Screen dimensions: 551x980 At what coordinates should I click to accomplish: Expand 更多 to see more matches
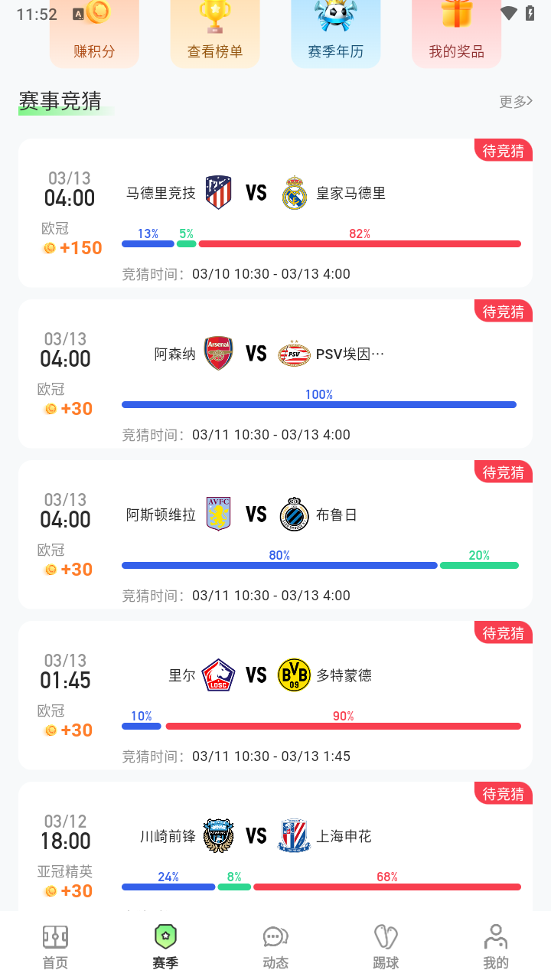[x=515, y=101]
